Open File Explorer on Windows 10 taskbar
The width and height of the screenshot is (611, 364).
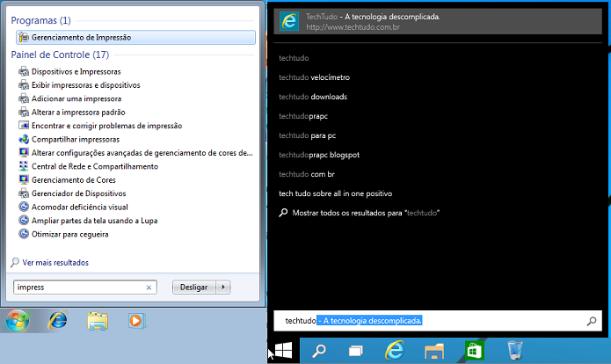(x=434, y=351)
